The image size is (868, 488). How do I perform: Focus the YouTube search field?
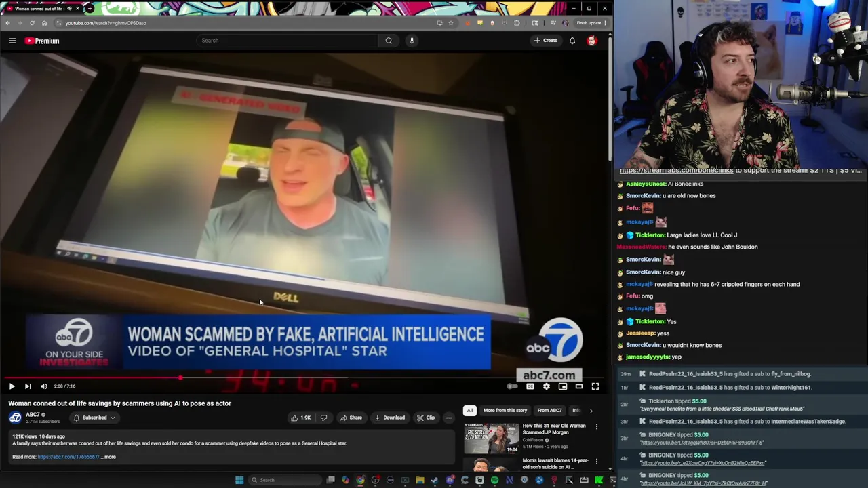click(288, 41)
